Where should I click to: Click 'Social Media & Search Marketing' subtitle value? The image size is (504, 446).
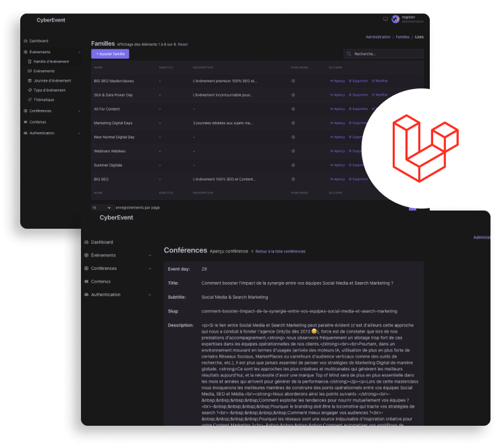(235, 298)
